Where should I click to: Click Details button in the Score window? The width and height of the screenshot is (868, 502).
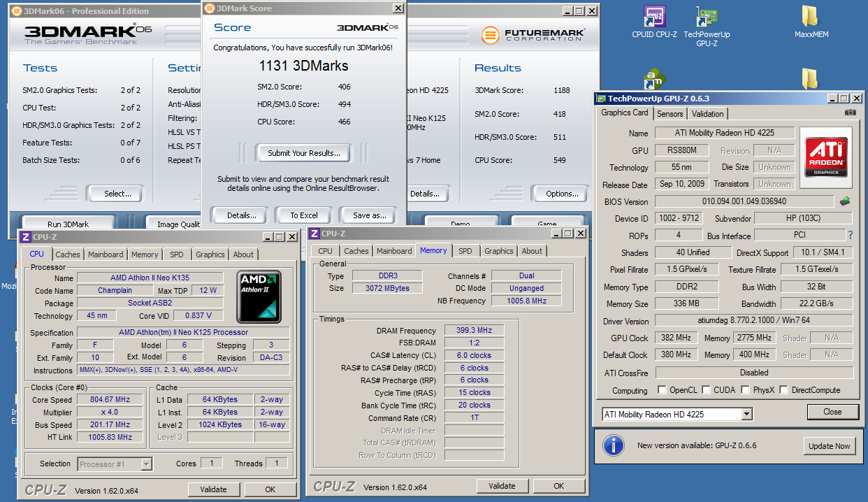(x=242, y=215)
